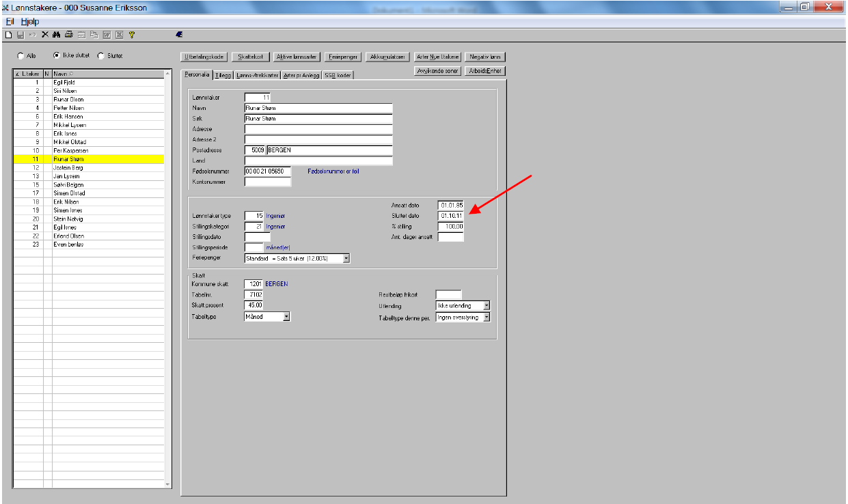Click the yellow question mark Help icon
Image resolution: width=848 pixels, height=504 pixels.
131,34
